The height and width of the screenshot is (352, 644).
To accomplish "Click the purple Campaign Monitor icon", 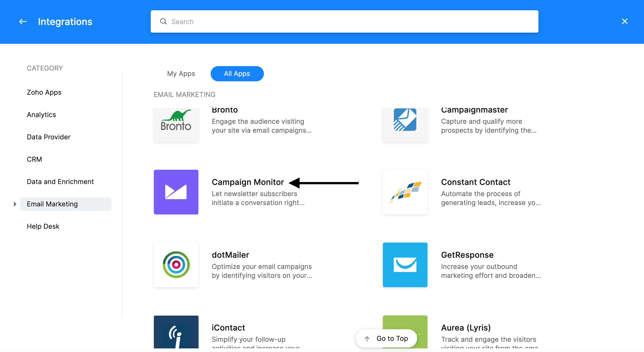I will (x=176, y=192).
